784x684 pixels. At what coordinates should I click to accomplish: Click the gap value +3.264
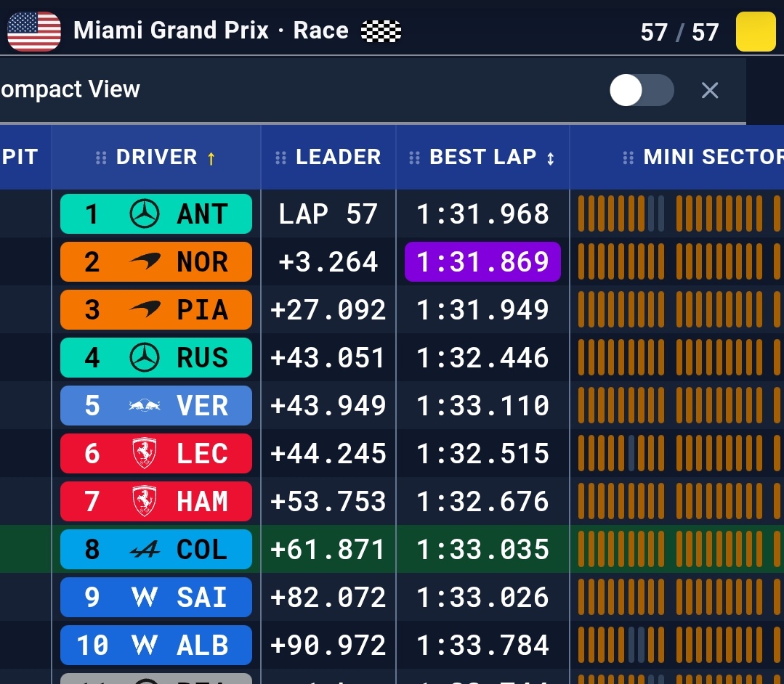pos(328,262)
